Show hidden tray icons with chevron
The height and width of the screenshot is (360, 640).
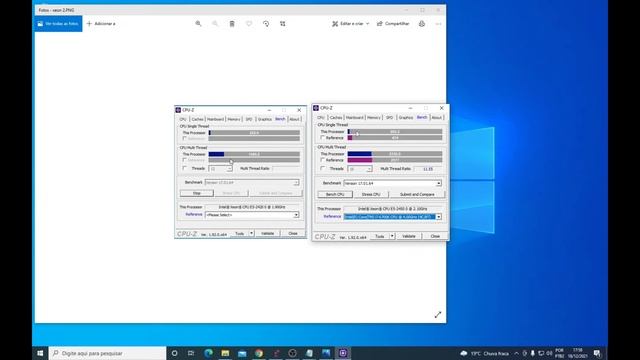coord(516,353)
